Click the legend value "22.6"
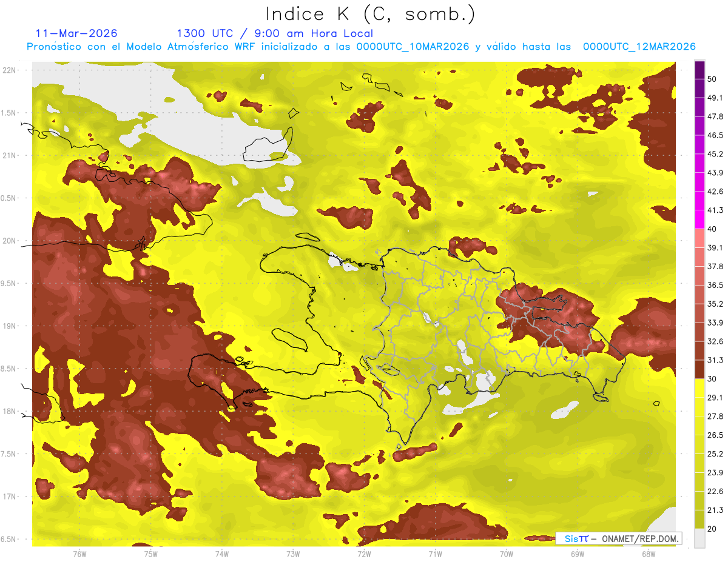This screenshot has width=728, height=562. pos(715,491)
